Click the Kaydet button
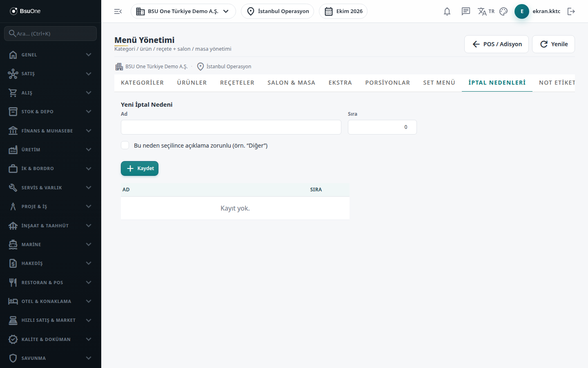This screenshot has width=588, height=368. pos(140,168)
